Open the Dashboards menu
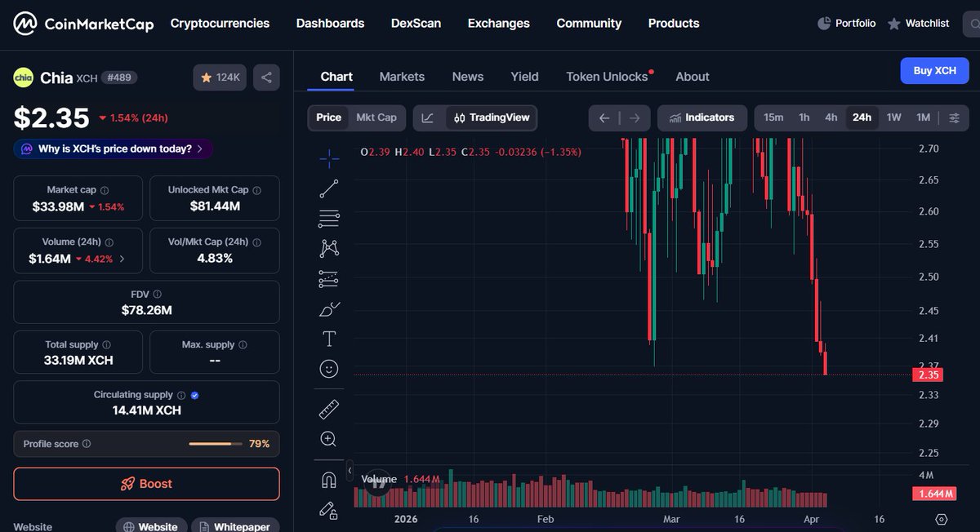 (331, 24)
